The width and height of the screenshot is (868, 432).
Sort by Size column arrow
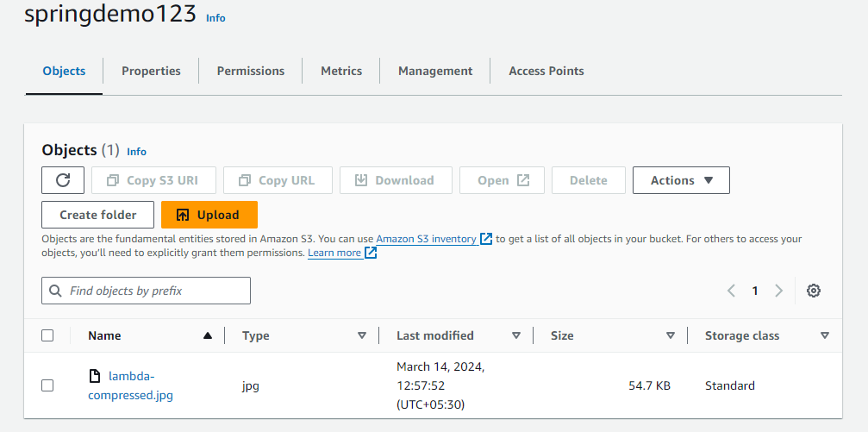click(x=671, y=335)
